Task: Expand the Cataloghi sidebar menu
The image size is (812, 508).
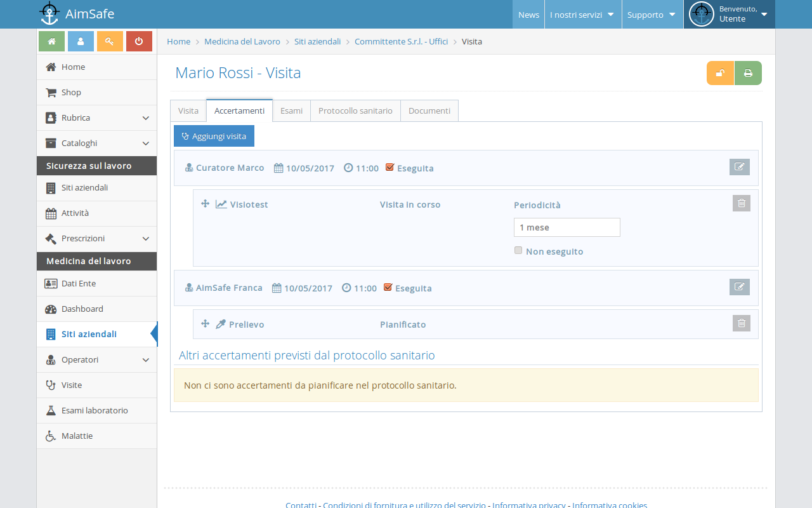Action: tap(96, 144)
